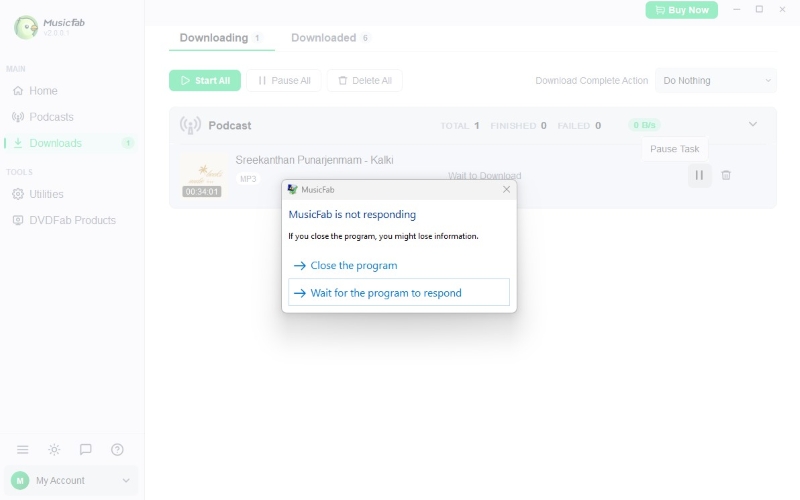Click the Buy Now button

point(682,10)
